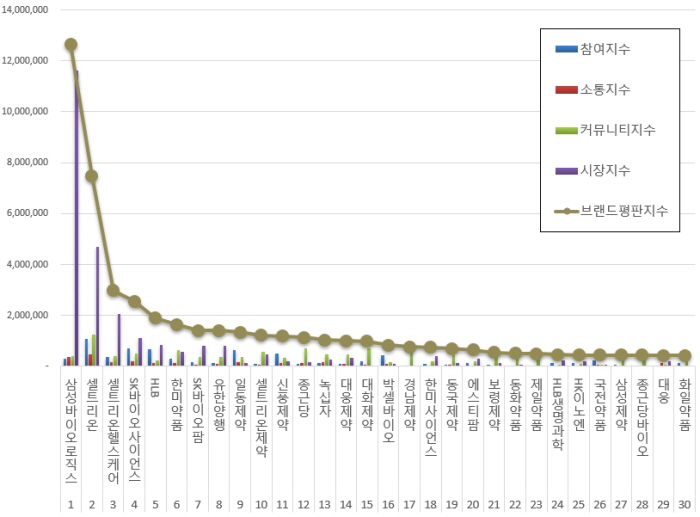Click the red 소통지수 legend swatch

click(x=566, y=90)
